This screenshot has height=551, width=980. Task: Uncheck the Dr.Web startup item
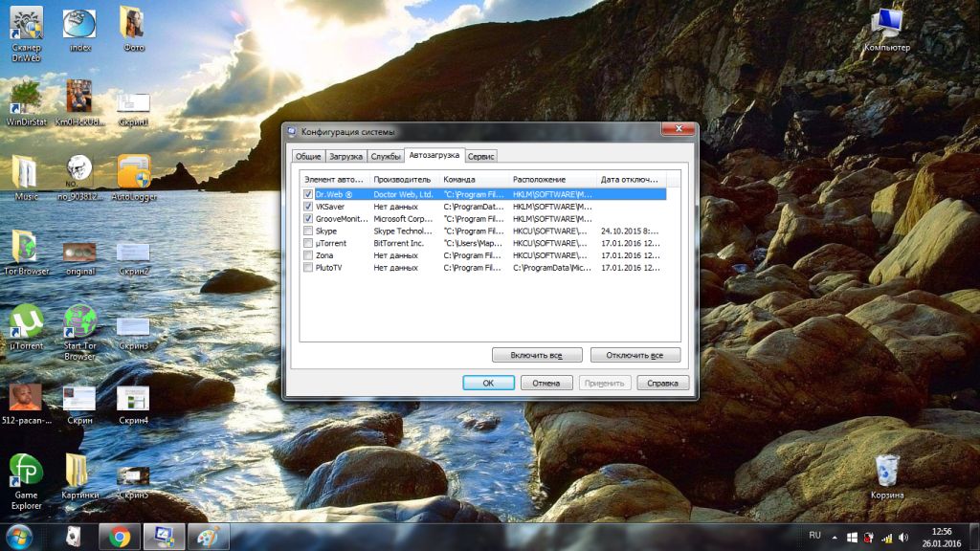coord(307,194)
